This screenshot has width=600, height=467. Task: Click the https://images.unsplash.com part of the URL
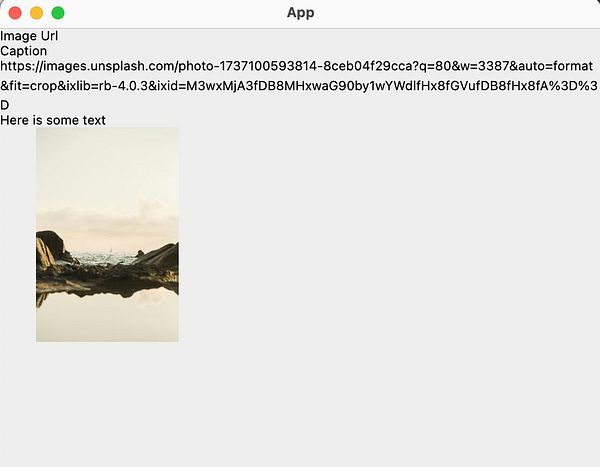88,66
